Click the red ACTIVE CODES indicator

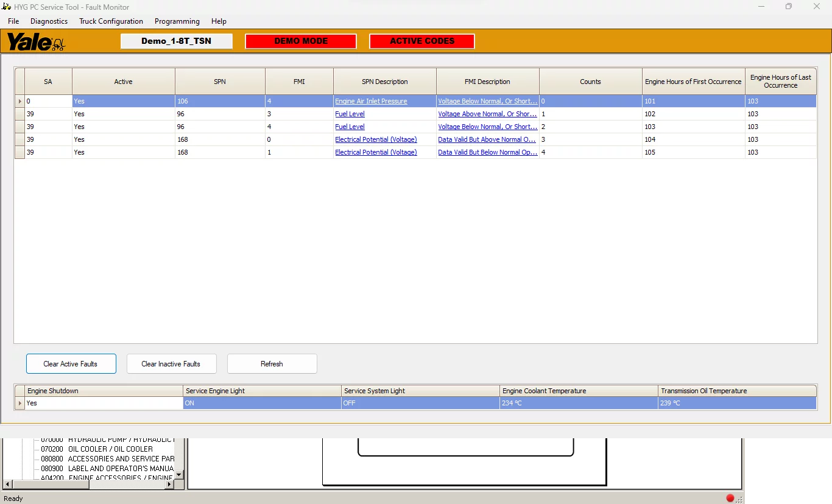[x=421, y=41]
